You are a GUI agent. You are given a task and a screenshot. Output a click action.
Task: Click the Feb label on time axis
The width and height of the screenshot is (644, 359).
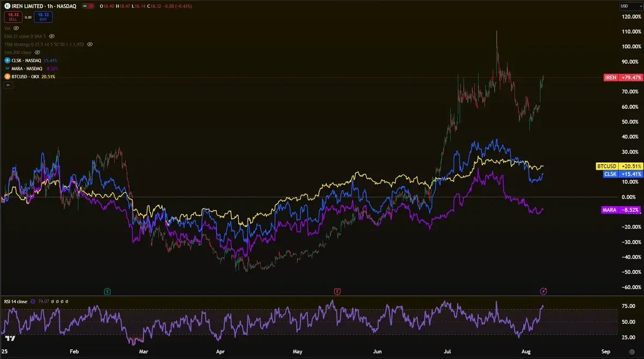click(x=74, y=351)
